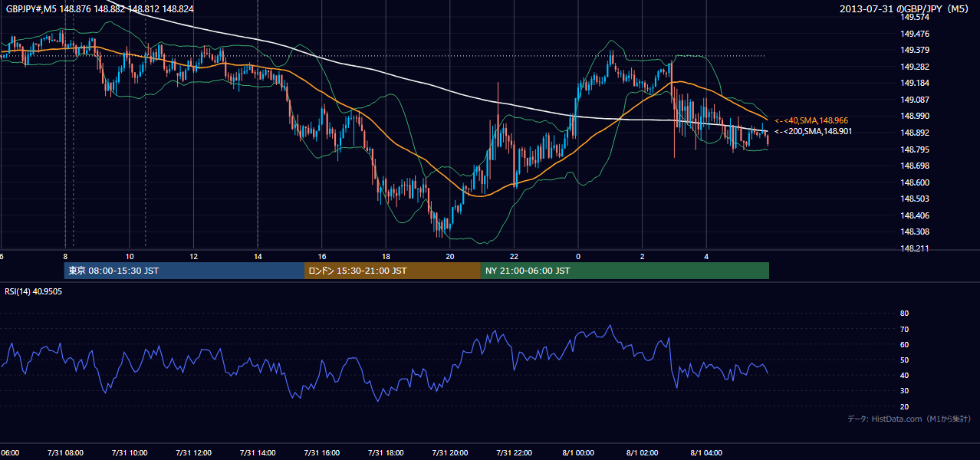Click hour label 18 under price chart
The image size is (980, 460).
[386, 256]
